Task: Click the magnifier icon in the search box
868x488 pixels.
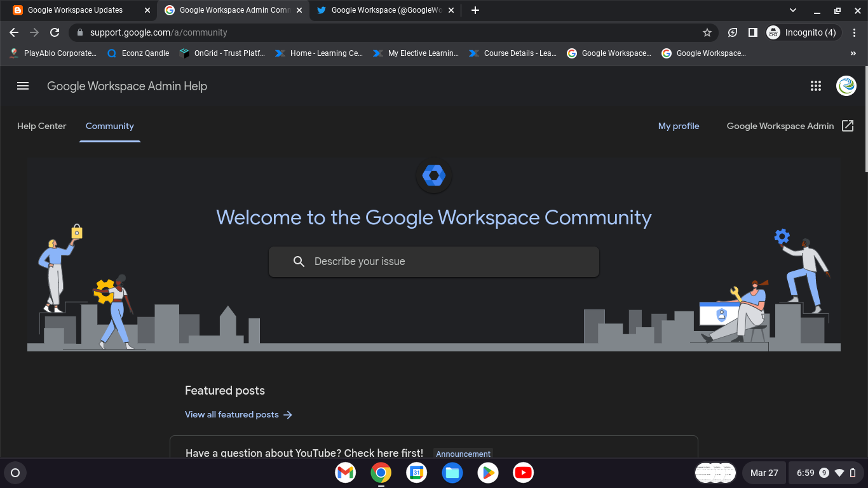Action: [299, 261]
